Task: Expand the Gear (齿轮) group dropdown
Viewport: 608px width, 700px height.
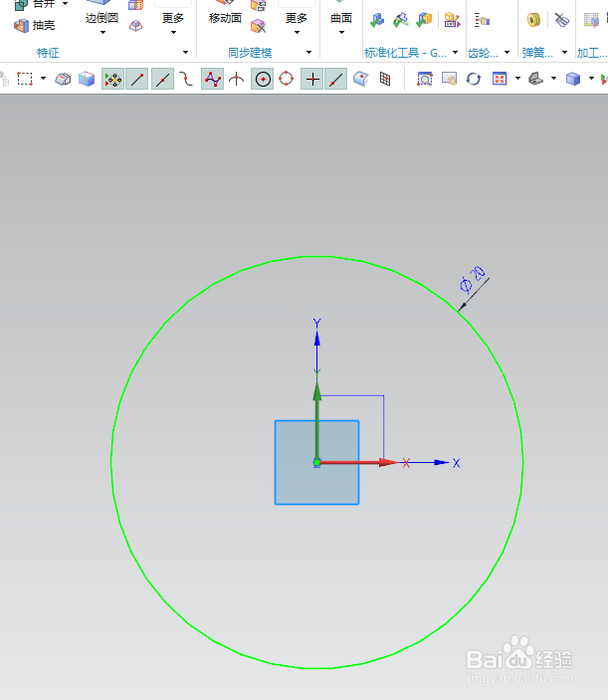Action: click(x=507, y=52)
